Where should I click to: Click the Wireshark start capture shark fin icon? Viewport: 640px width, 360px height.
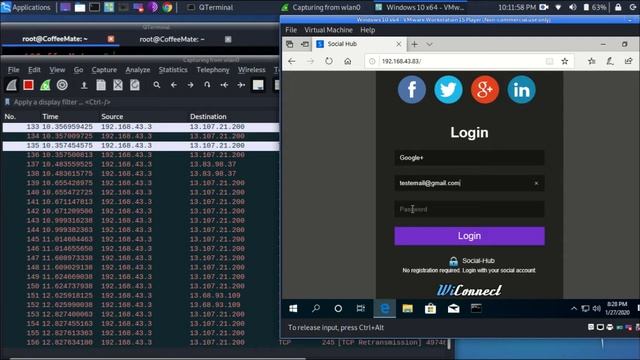(11, 85)
